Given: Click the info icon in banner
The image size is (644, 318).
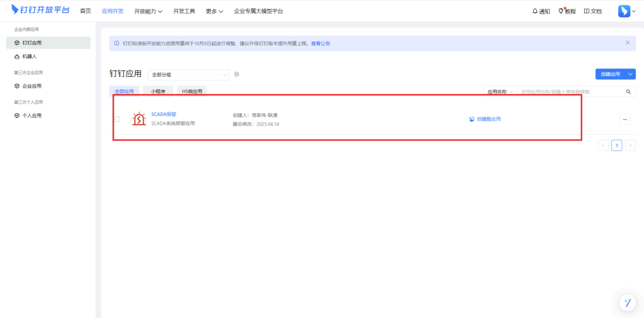Looking at the screenshot, I should pos(116,44).
